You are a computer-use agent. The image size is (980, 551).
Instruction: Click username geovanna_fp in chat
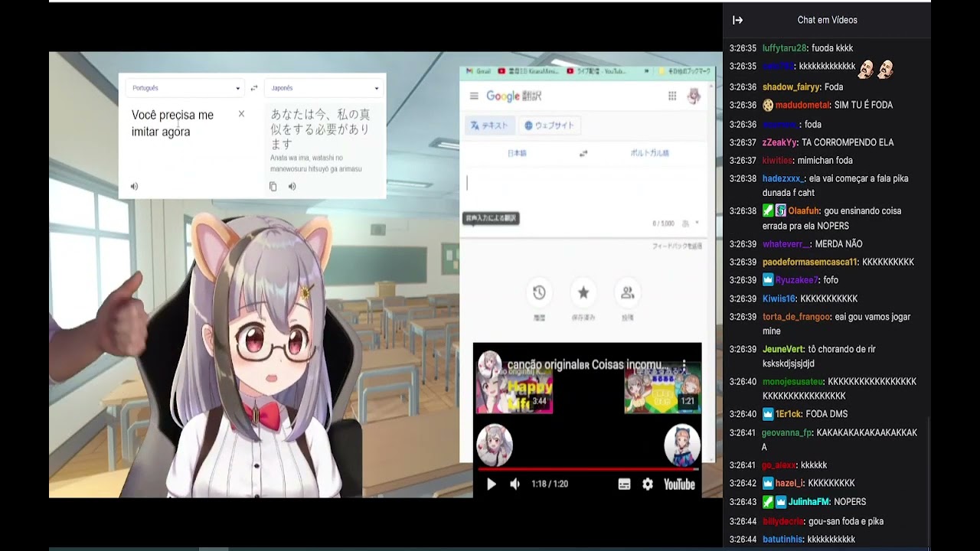(x=787, y=433)
